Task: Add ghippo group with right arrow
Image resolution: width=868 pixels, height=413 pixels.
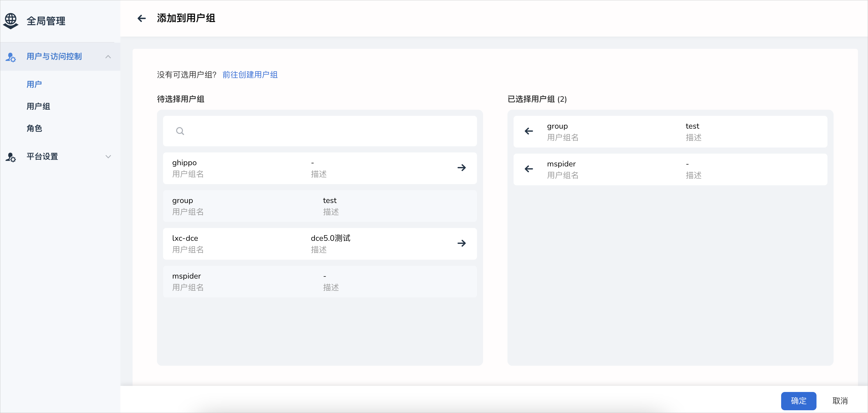Action: pos(461,168)
